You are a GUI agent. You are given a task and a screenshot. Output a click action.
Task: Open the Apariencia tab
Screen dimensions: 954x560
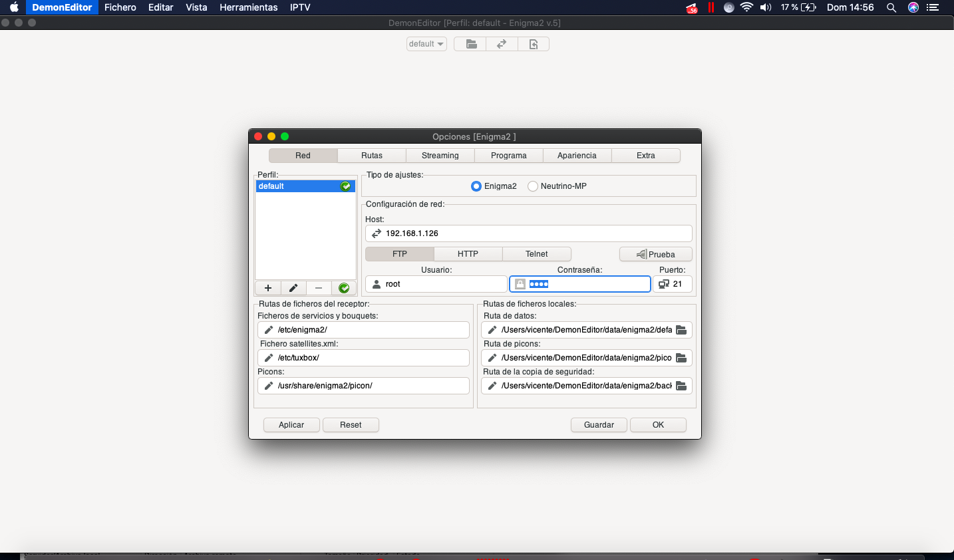point(577,156)
